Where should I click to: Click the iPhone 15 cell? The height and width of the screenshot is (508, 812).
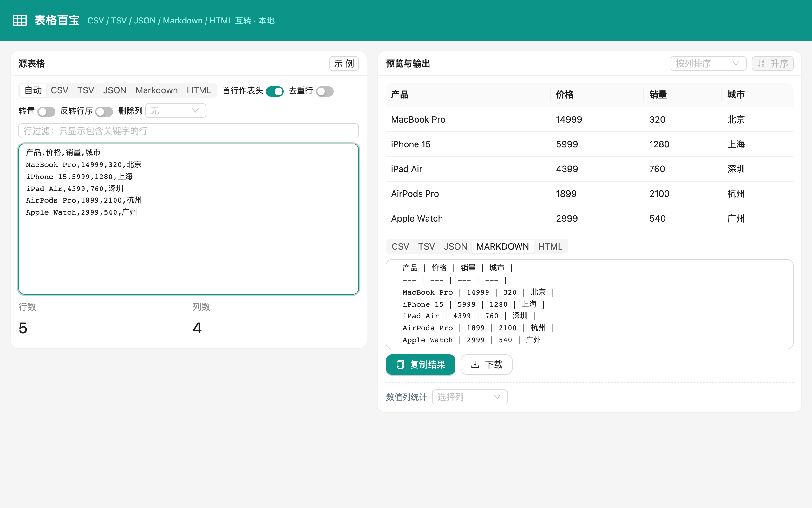[x=468, y=144]
